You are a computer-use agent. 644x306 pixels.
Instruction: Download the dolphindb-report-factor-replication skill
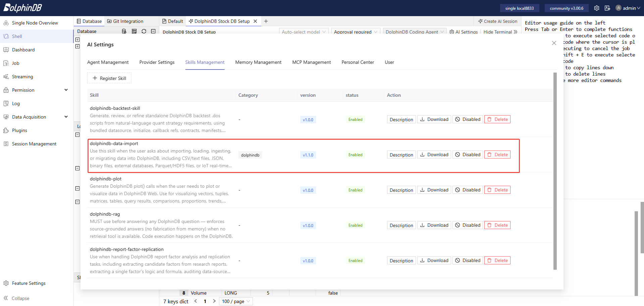pyautogui.click(x=434, y=261)
